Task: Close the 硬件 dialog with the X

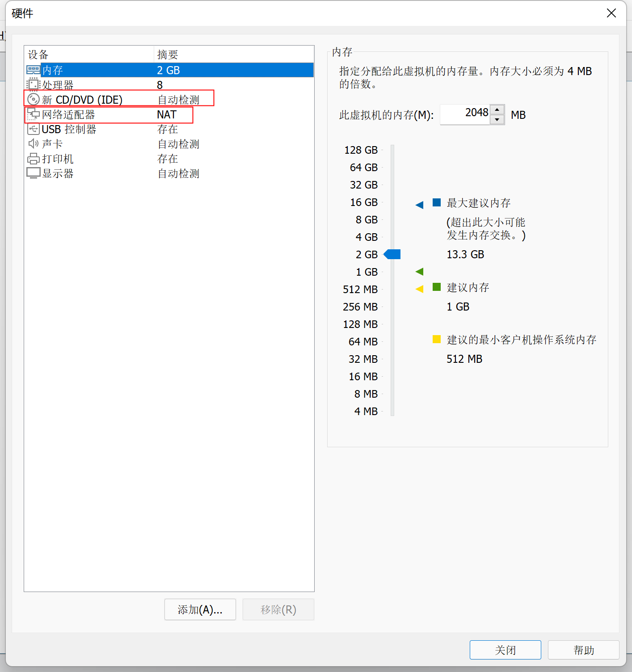Action: coord(611,13)
